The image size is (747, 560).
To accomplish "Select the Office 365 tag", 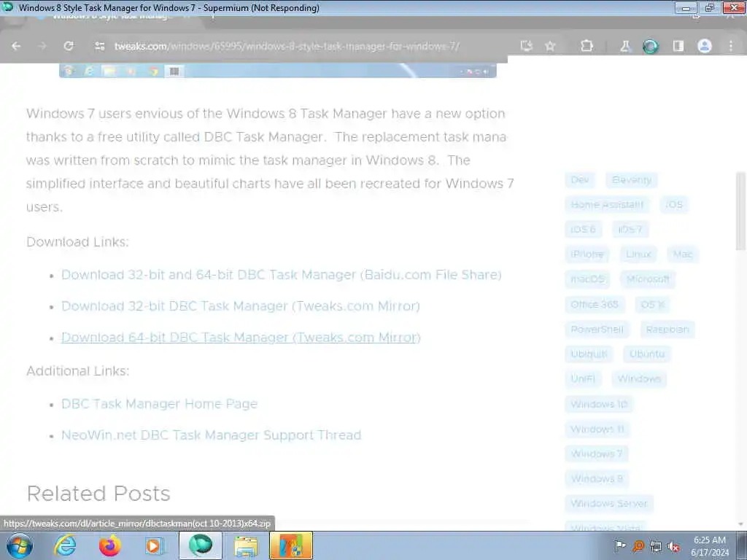I will pyautogui.click(x=595, y=304).
